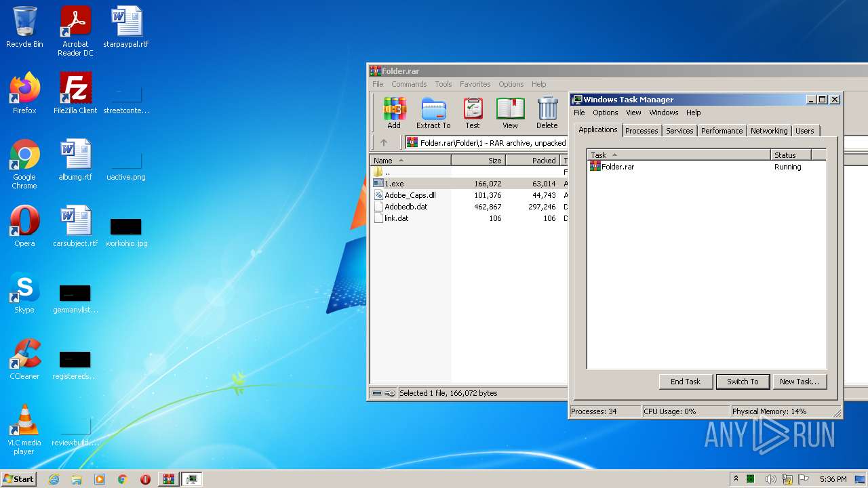Switch to the Users tab
This screenshot has height=488, width=868.
[x=805, y=131]
